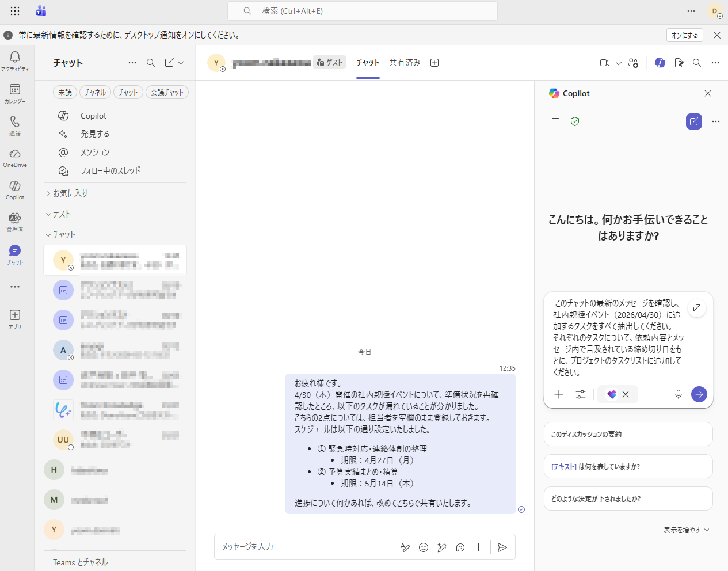Expand 表示を増やす for more suggestions

(x=686, y=530)
